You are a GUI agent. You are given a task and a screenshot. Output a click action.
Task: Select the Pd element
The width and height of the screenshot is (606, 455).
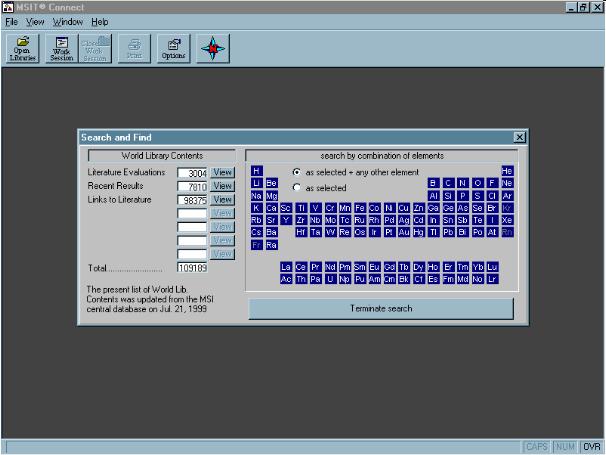pos(389,220)
